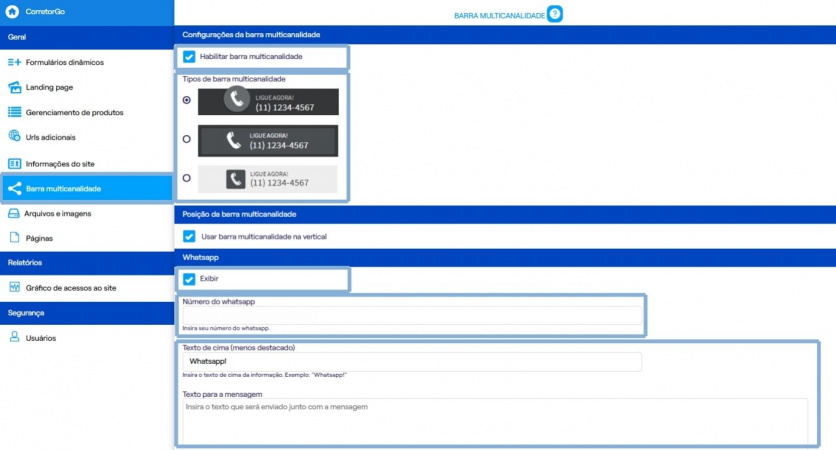Click the Whatsapp section header bar

[505, 258]
